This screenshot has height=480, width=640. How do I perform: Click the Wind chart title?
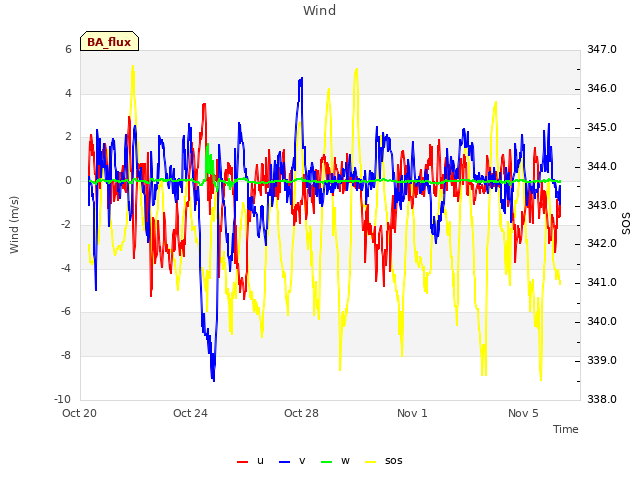point(320,10)
